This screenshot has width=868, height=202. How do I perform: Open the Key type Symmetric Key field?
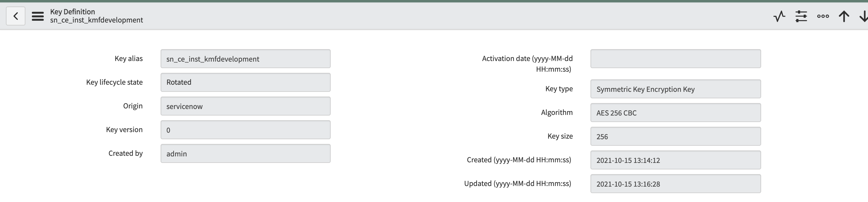click(676, 89)
